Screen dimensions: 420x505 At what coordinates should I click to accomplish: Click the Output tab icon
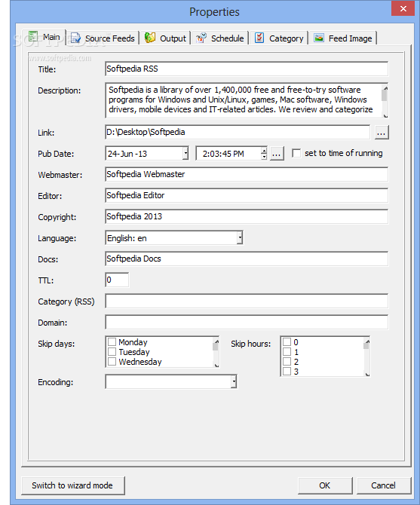150,38
